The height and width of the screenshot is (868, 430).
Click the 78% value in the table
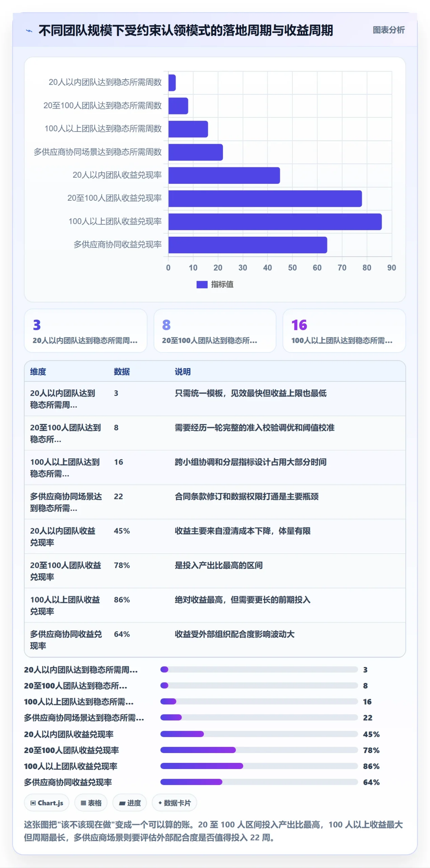122,565
